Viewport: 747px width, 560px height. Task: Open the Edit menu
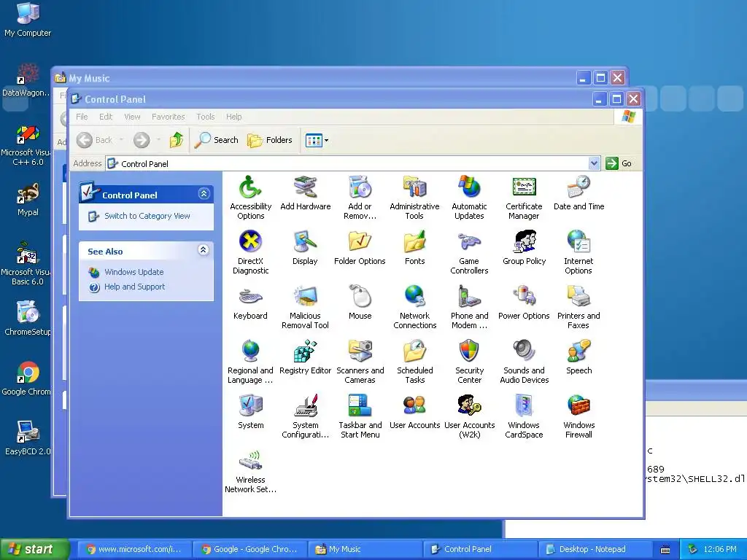tap(106, 117)
